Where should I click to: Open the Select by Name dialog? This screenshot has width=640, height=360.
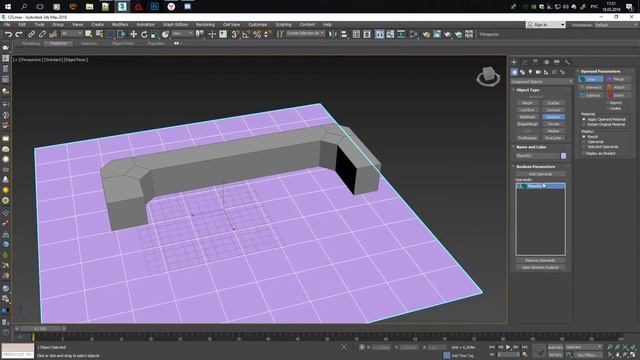click(x=99, y=35)
